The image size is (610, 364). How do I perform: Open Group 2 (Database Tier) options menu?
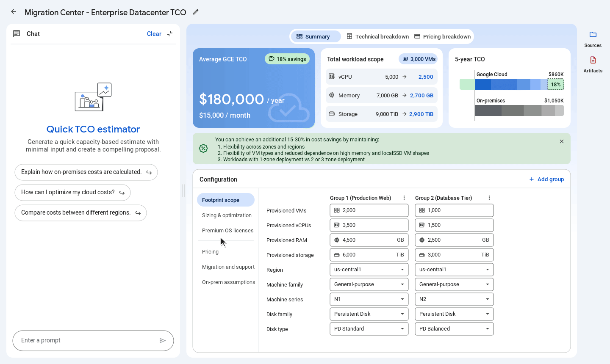[x=489, y=198]
